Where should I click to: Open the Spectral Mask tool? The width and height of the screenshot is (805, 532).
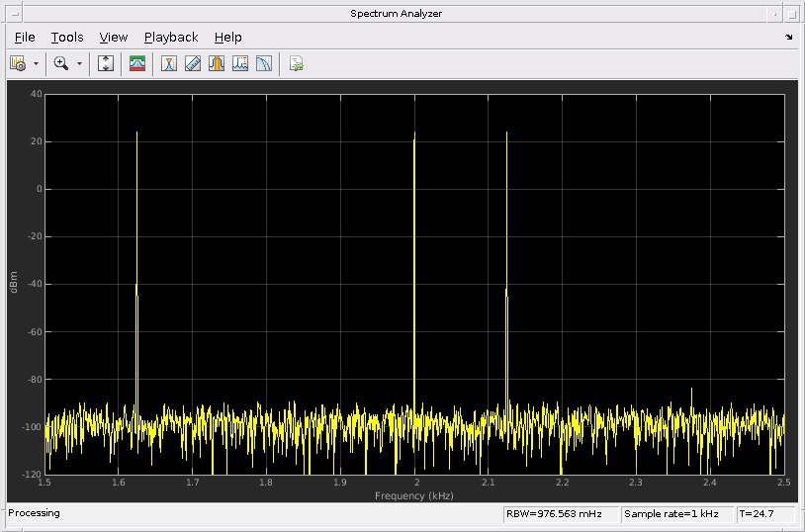137,63
